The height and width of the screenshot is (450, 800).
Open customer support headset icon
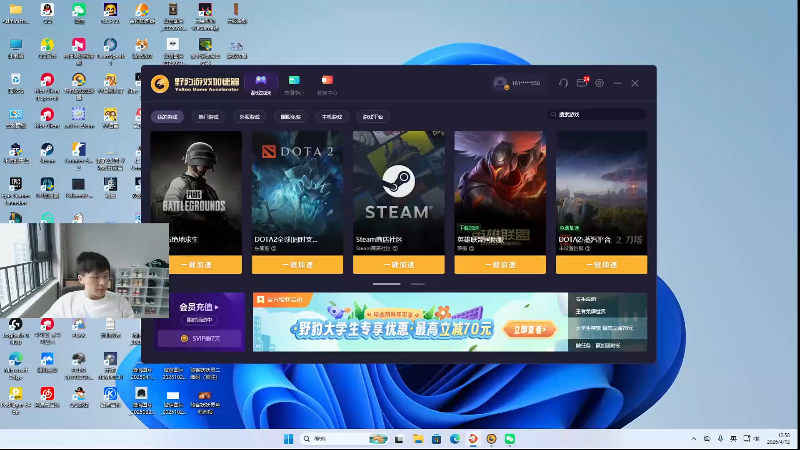pos(563,83)
